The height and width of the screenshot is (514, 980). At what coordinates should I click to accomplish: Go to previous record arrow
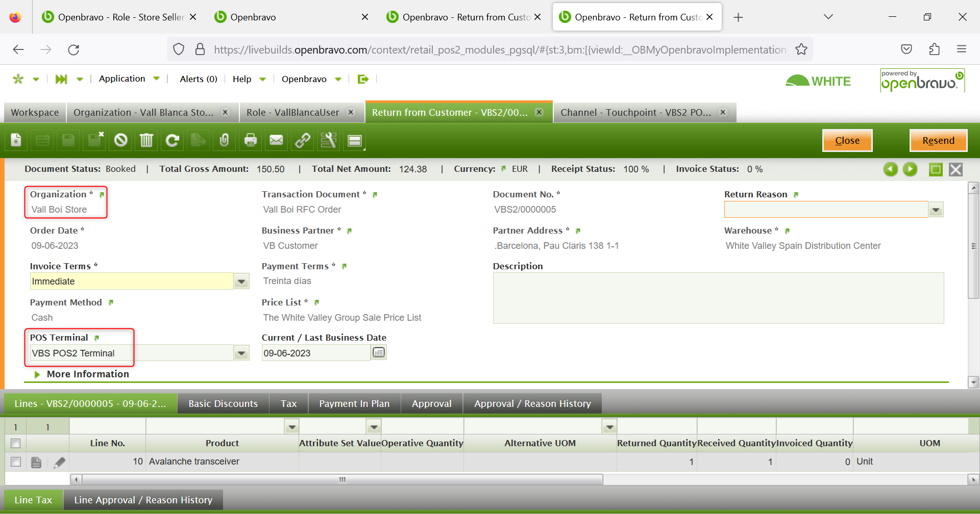(x=891, y=169)
